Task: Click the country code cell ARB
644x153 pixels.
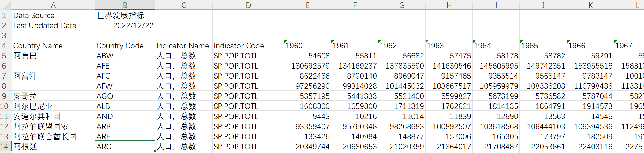Action: point(125,126)
